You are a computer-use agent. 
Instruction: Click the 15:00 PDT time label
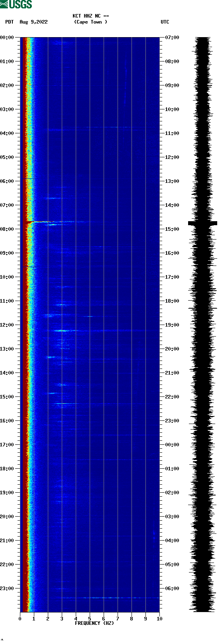tap(7, 397)
